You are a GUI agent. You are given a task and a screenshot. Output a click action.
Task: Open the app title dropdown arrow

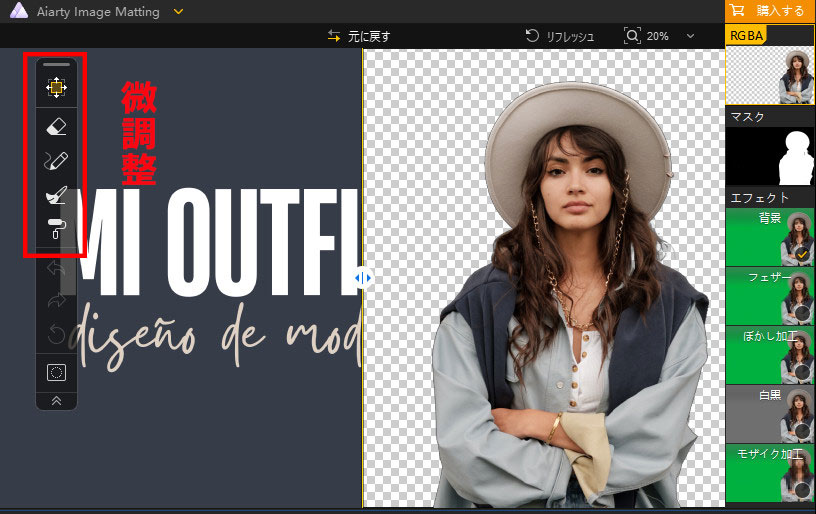coord(178,11)
